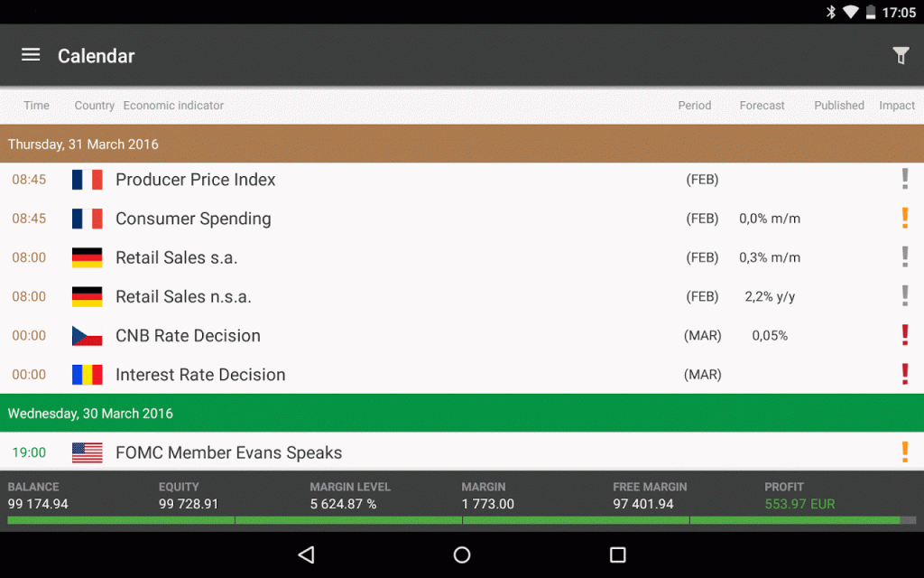Select the Published column header
The width and height of the screenshot is (924, 578).
(839, 105)
